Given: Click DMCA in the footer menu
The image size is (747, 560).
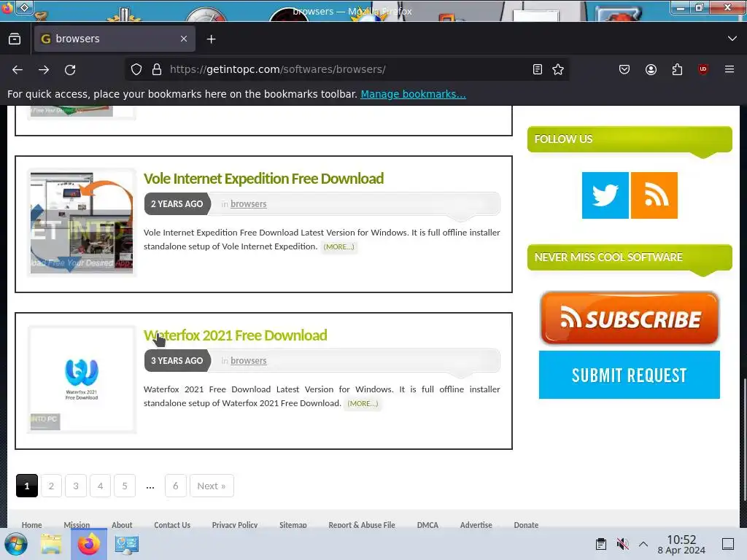Looking at the screenshot, I should 427,524.
